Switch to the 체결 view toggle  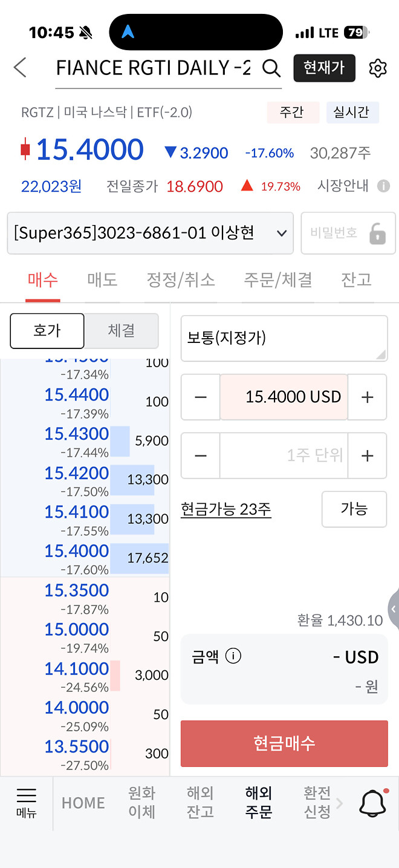(x=122, y=331)
